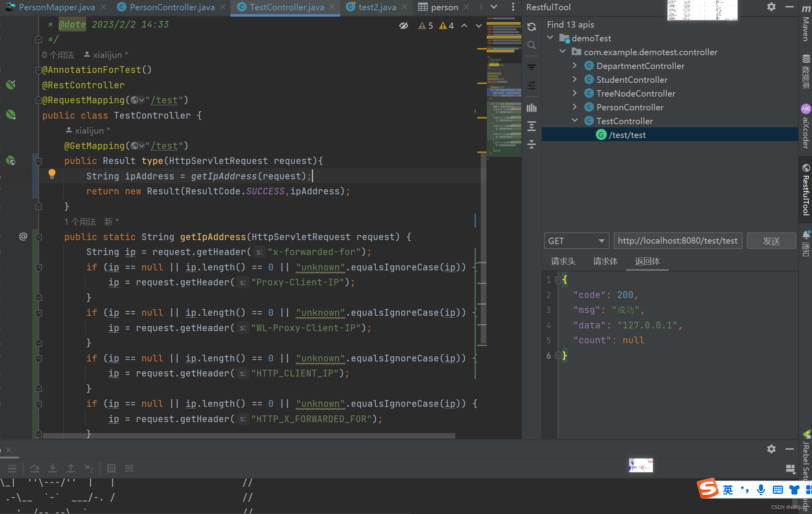Click the collapse all icon in RestfulTool
This screenshot has height=514, width=812.
click(x=532, y=144)
